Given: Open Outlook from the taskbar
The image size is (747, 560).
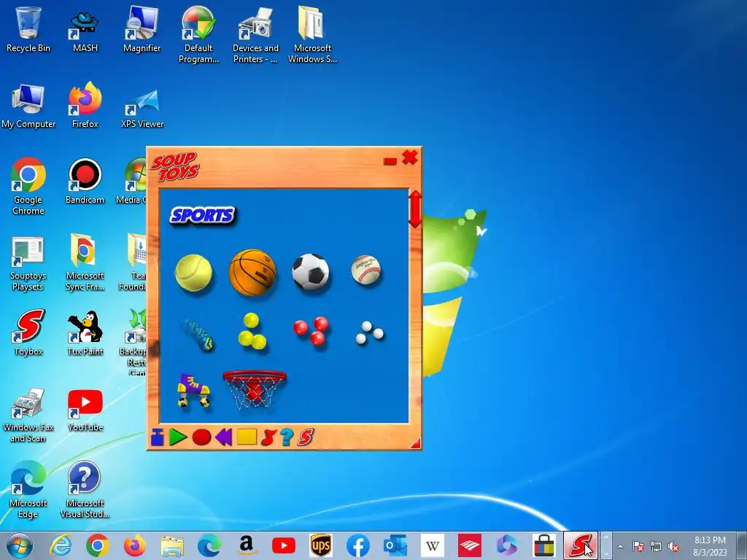Looking at the screenshot, I should 395,545.
